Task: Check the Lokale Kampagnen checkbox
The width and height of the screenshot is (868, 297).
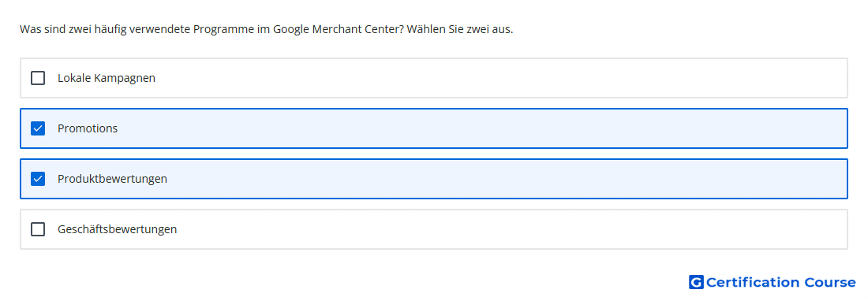Action: [x=38, y=78]
